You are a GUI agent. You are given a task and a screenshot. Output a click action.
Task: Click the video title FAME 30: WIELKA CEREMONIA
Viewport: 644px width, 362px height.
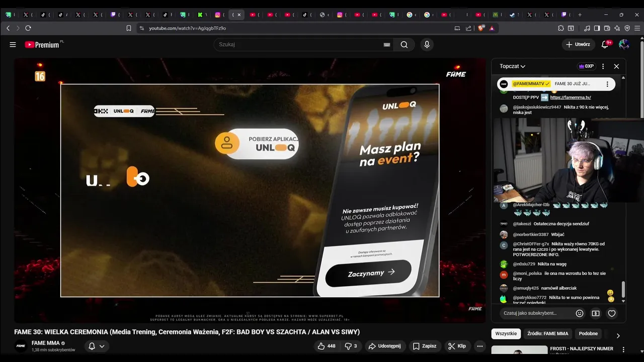tap(187, 332)
